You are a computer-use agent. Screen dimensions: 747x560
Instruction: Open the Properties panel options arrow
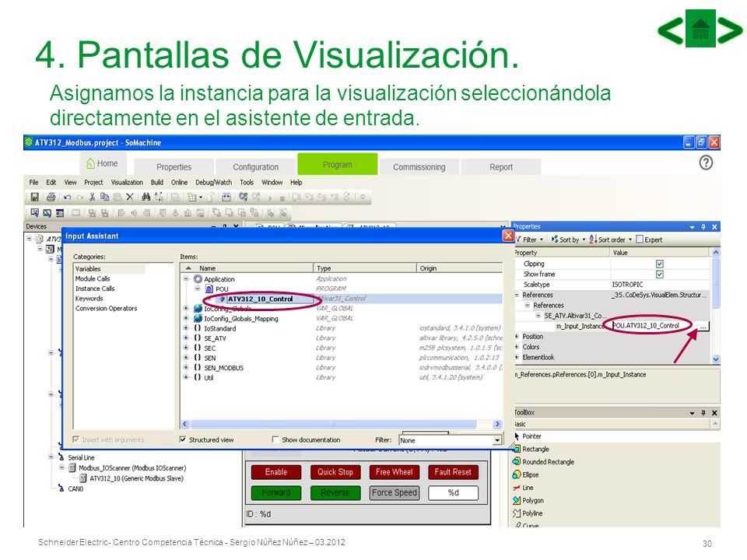pos(693,227)
